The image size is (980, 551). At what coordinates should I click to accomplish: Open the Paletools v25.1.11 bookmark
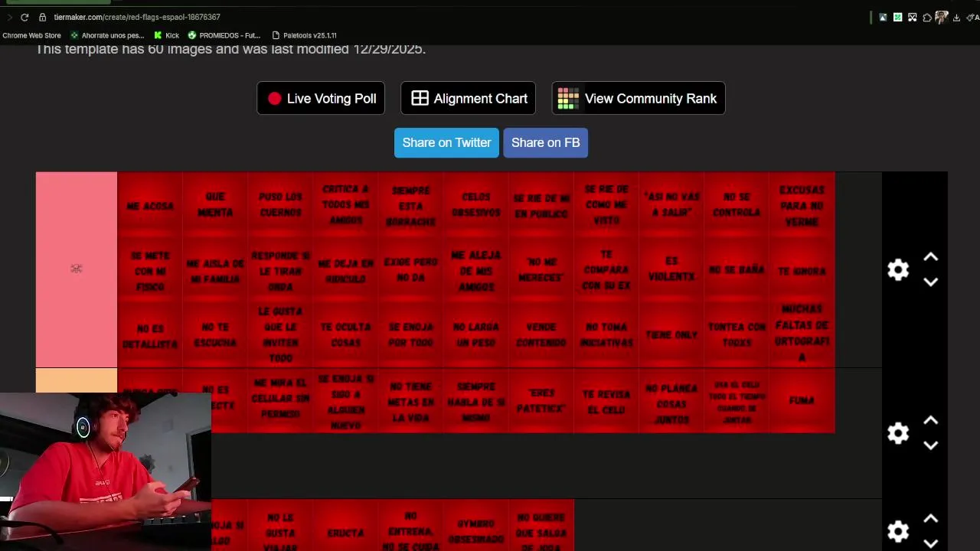304,35
